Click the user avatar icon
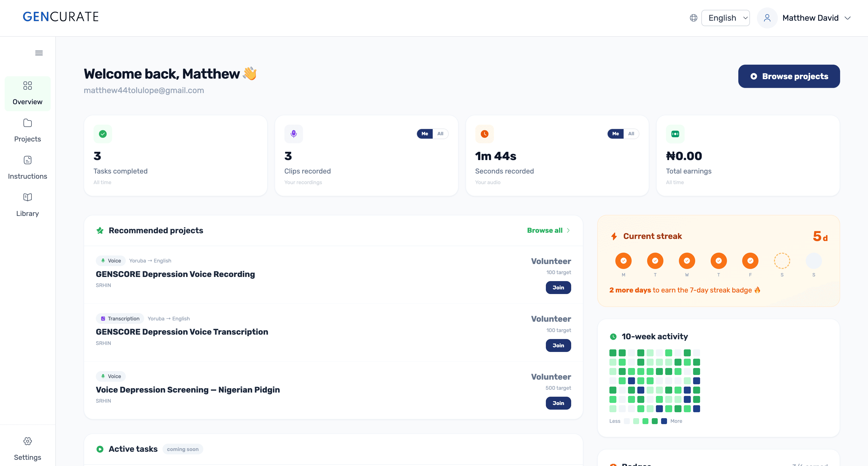Viewport: 868px width, 466px height. pyautogui.click(x=767, y=18)
